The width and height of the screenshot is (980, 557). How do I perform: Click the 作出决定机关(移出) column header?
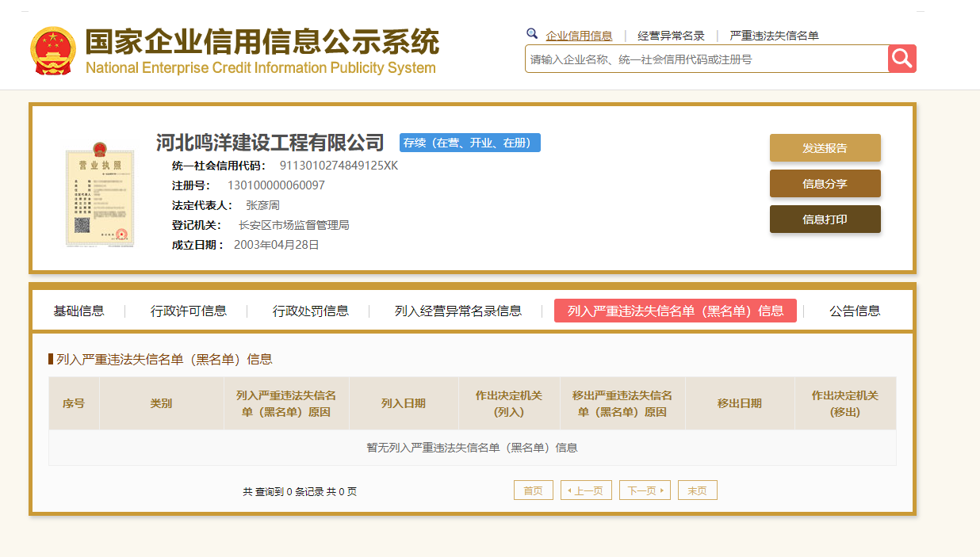point(845,403)
